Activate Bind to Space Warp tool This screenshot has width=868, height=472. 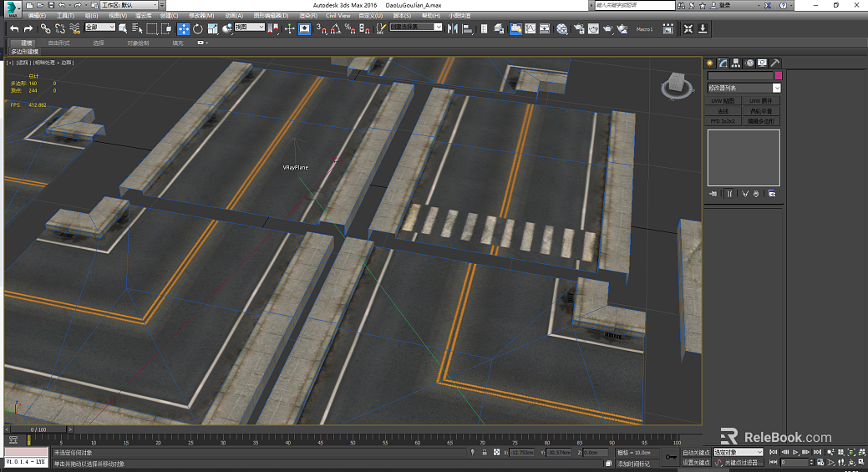[x=74, y=28]
